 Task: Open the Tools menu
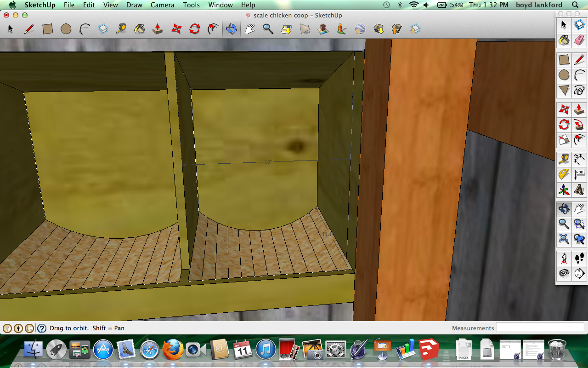191,5
